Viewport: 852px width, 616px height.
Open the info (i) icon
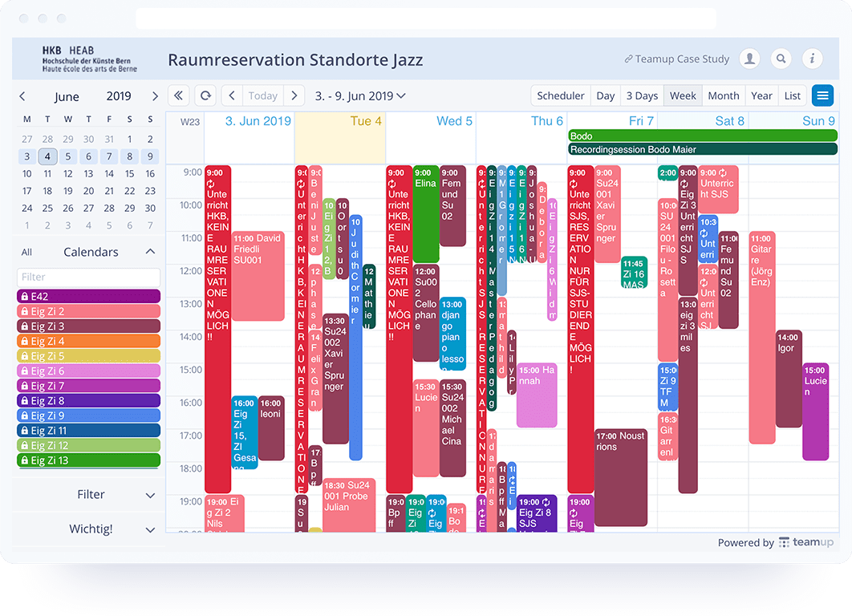pos(812,59)
